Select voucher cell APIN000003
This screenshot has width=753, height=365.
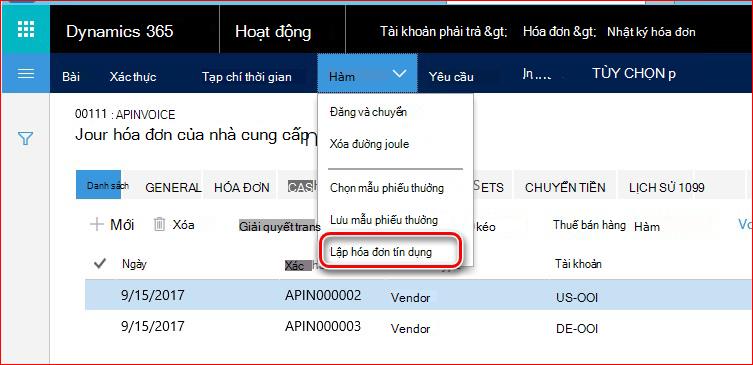[x=323, y=326]
